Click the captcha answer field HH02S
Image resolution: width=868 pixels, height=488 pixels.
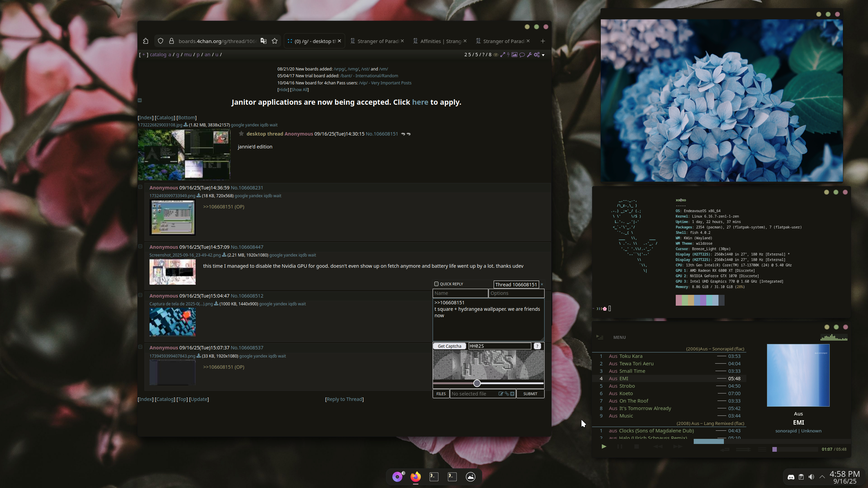tap(500, 346)
